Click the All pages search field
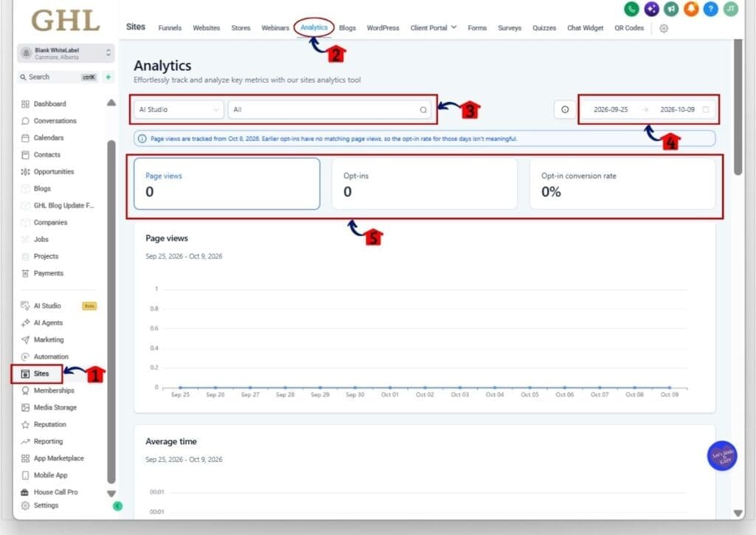 pos(330,110)
